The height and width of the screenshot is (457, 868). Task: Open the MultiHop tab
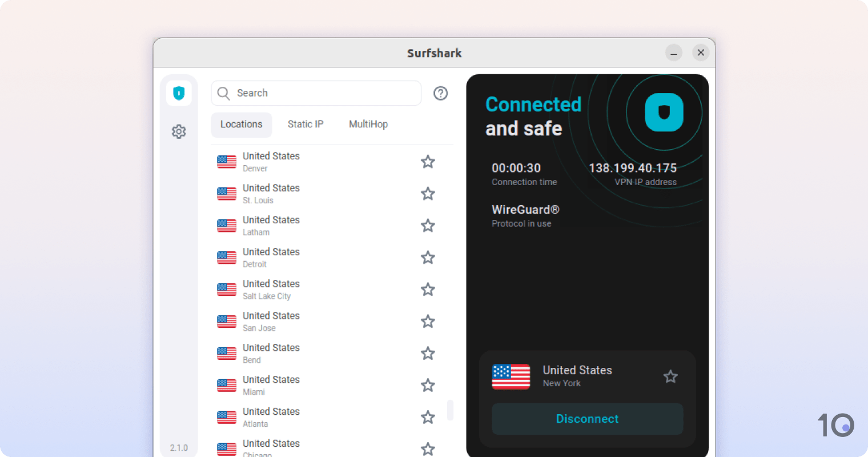(368, 124)
